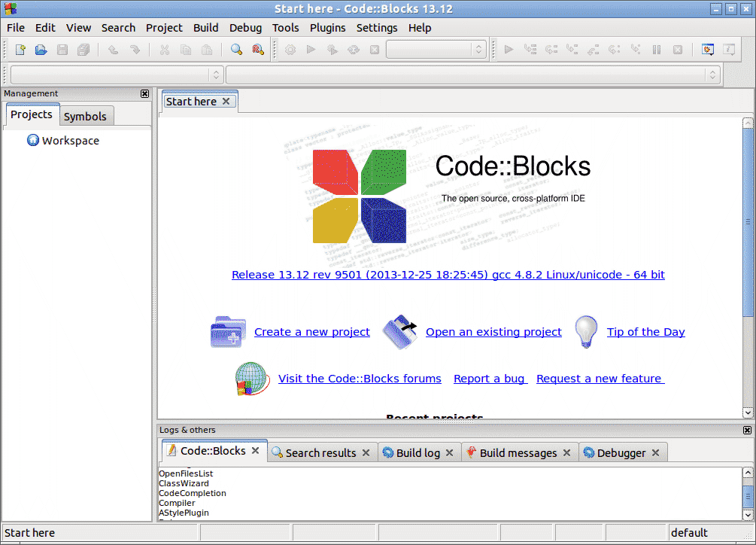
Task: Close the Build log tab
Action: [449, 452]
